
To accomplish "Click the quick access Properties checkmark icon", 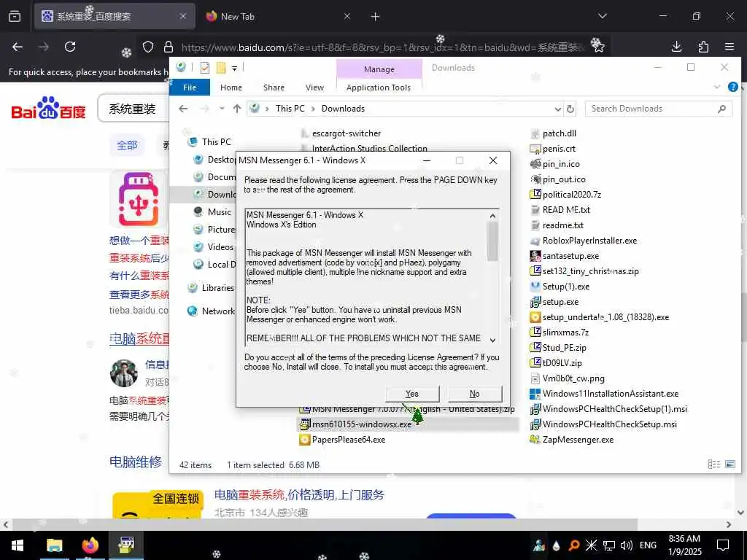I will 205,68.
